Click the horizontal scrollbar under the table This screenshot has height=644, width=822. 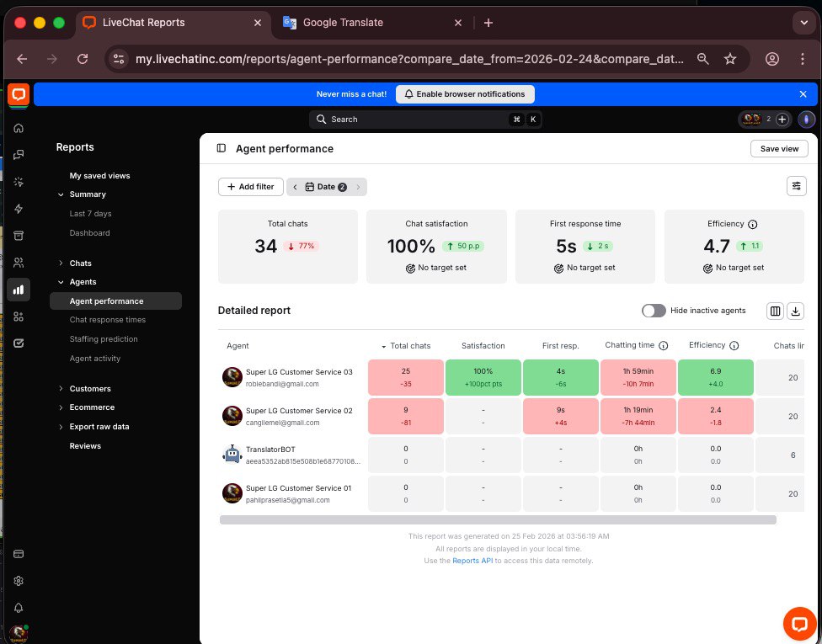click(497, 520)
